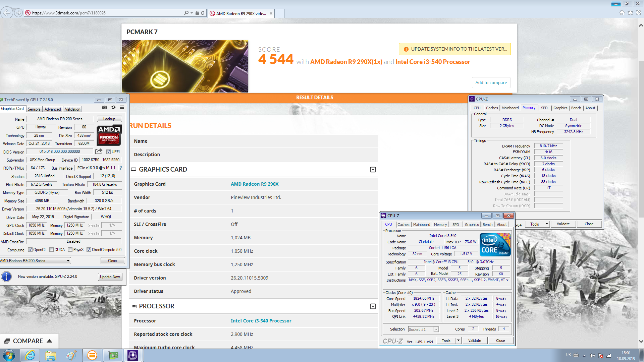Switch to the Advanced tab in GPU-Z

[53, 109]
